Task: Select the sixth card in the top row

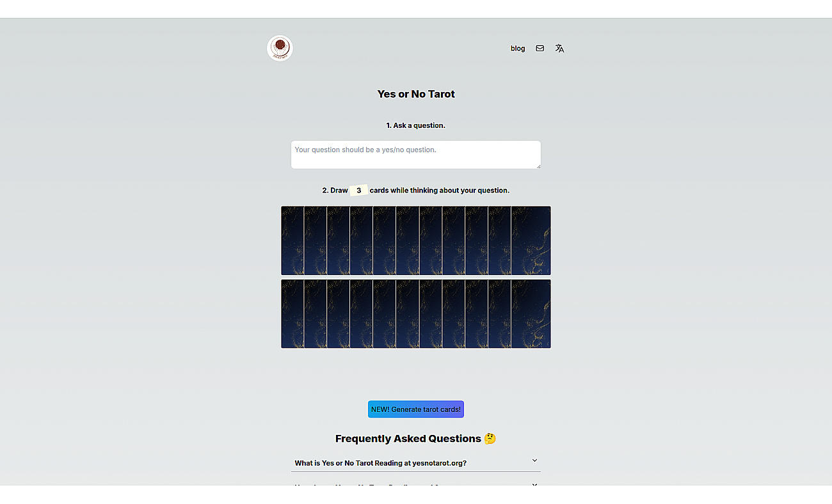Action: tap(408, 240)
